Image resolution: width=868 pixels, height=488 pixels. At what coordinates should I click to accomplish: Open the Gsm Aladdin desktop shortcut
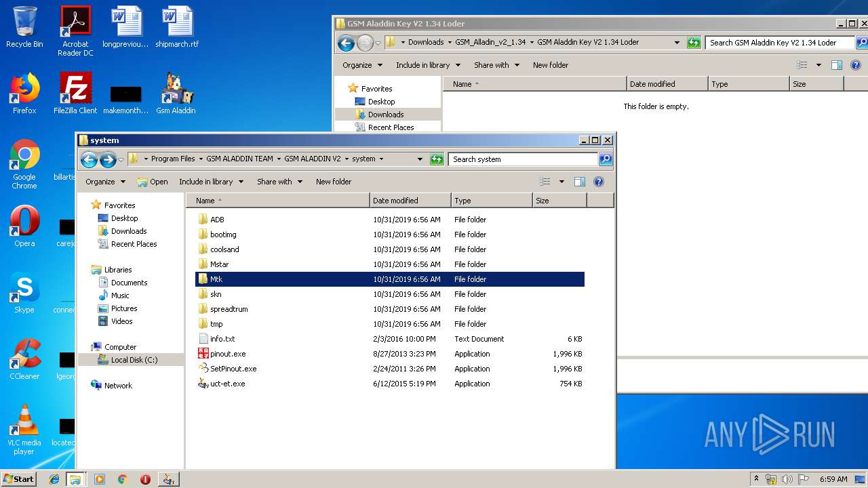(176, 94)
